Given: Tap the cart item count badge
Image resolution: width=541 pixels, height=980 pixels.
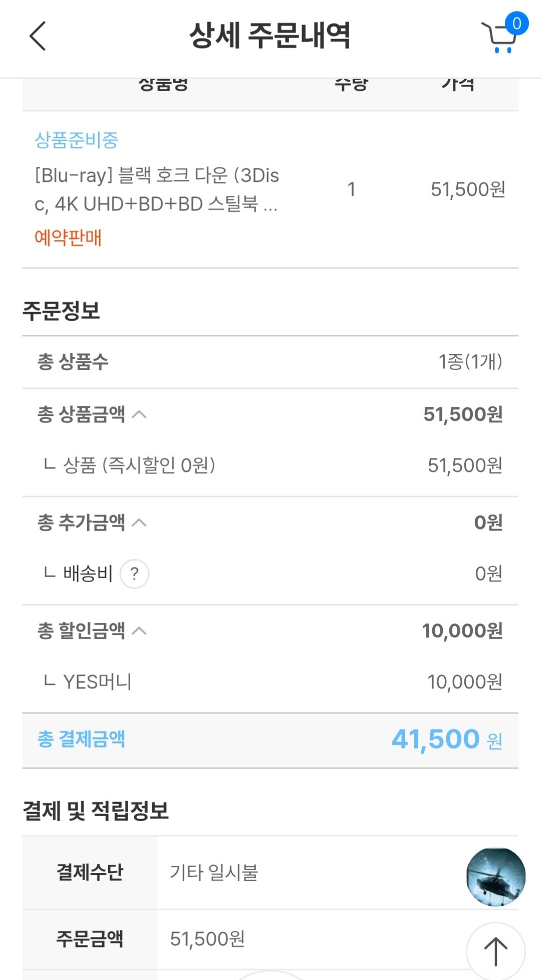Looking at the screenshot, I should [x=516, y=23].
